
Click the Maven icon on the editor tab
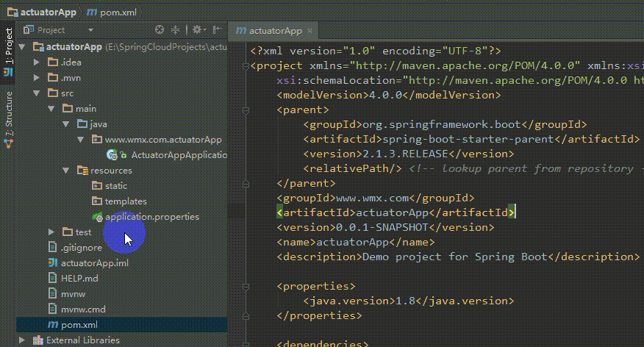[x=241, y=30]
